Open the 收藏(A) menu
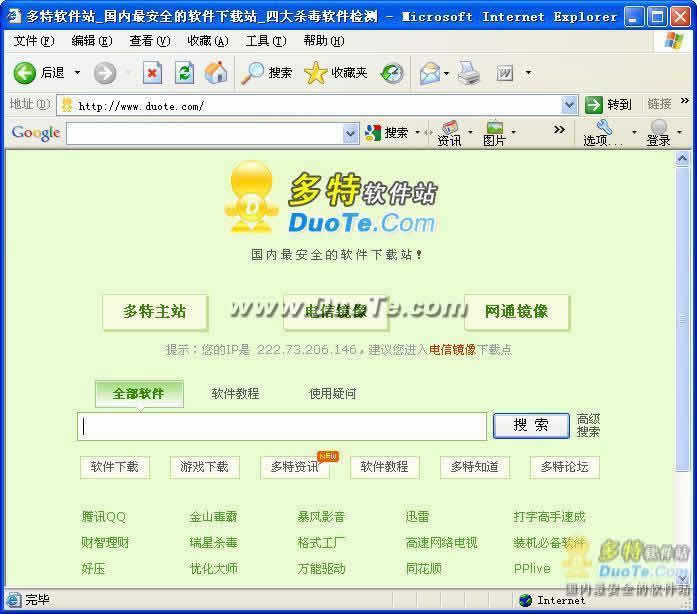The image size is (697, 614). click(208, 41)
